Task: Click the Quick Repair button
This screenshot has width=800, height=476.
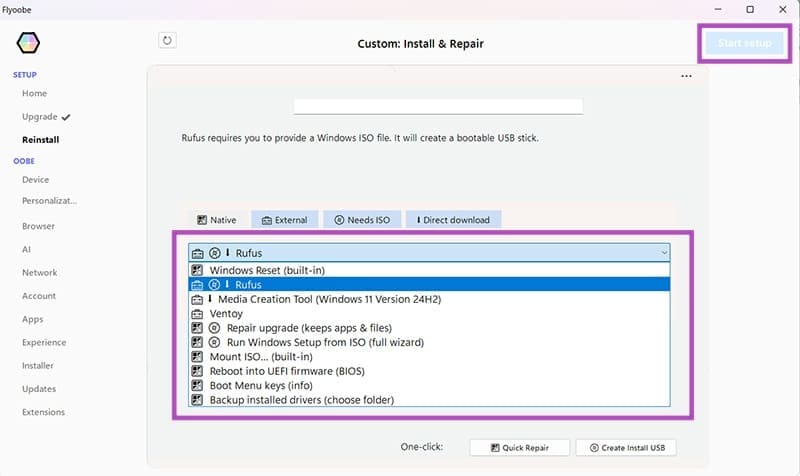Action: (x=520, y=447)
